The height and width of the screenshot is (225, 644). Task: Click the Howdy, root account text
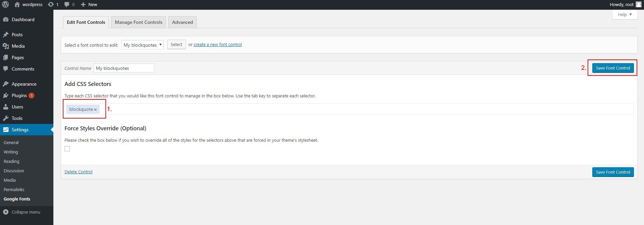point(622,4)
